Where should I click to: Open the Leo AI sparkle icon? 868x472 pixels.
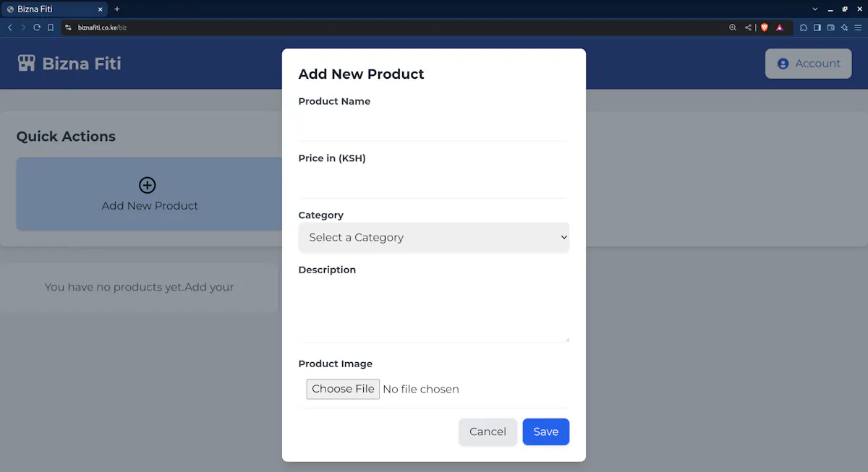[x=844, y=27]
